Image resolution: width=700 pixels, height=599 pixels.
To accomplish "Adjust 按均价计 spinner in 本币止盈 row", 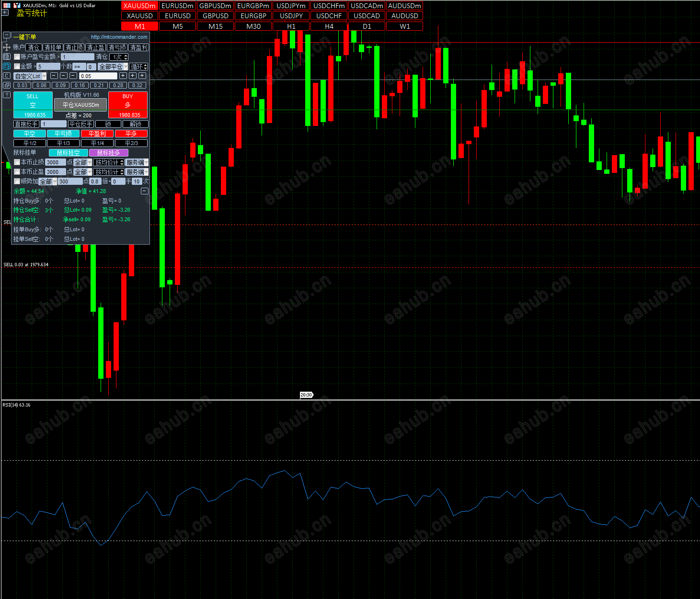I will (x=109, y=172).
